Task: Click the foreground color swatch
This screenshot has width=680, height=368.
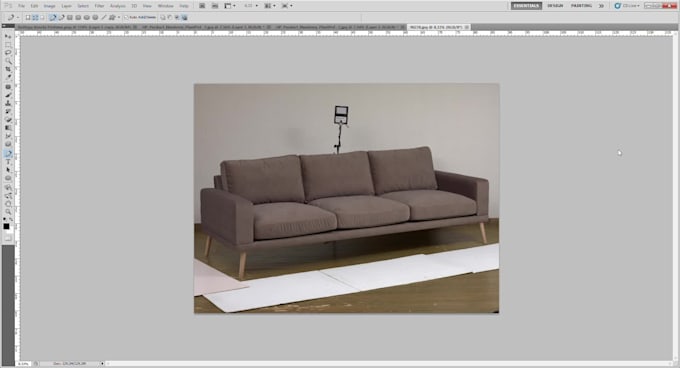Action: tap(6, 226)
